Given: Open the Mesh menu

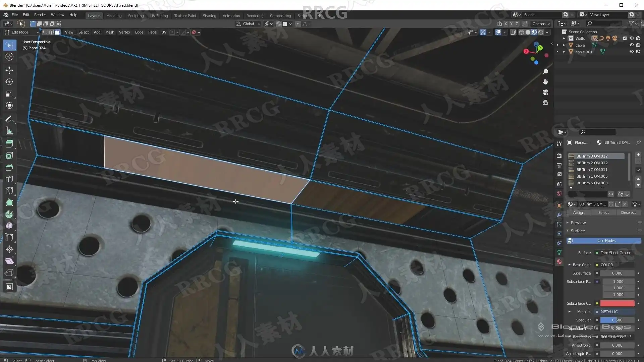Looking at the screenshot, I should pos(110,32).
